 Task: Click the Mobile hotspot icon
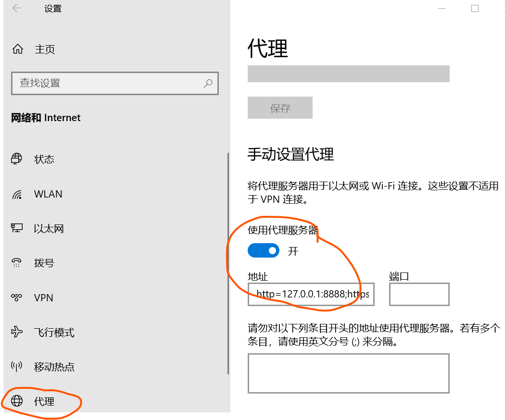coord(17,367)
